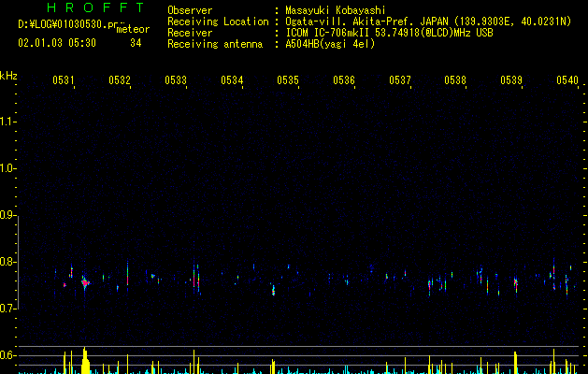This screenshot has width=588, height=374.
Task: Click the 1.1 kHz axis label
Action: coord(7,122)
